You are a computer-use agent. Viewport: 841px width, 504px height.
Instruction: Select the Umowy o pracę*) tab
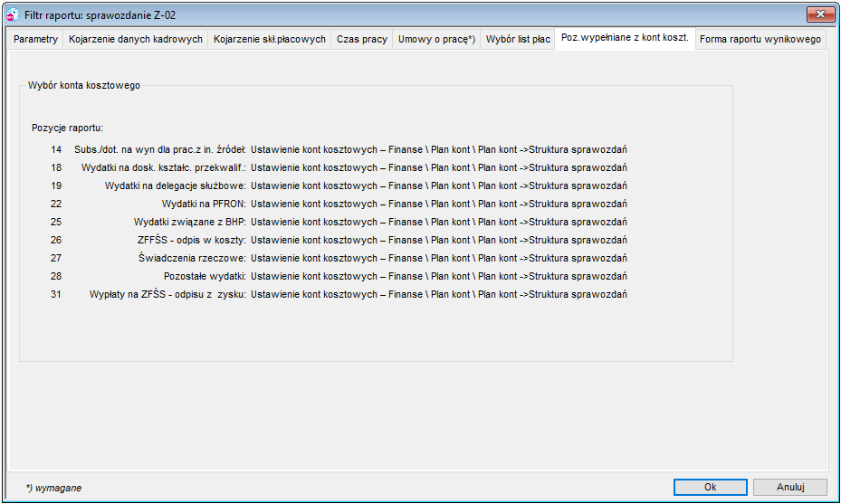436,39
